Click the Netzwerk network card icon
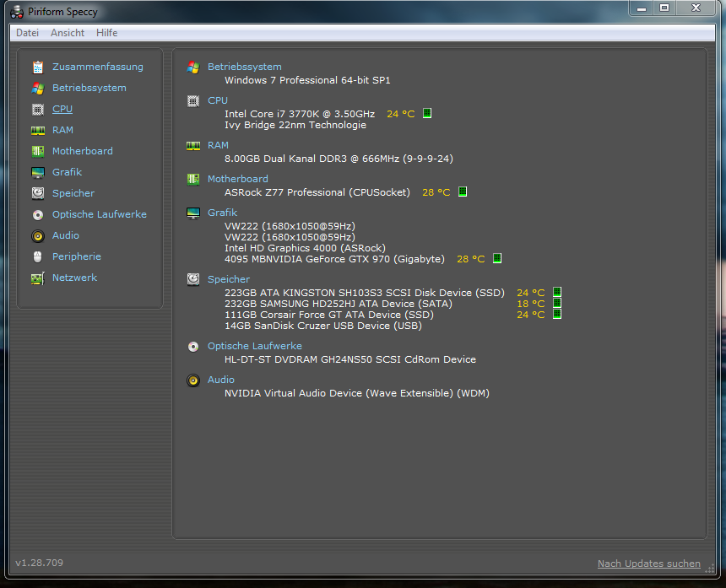726x588 pixels. point(37,278)
